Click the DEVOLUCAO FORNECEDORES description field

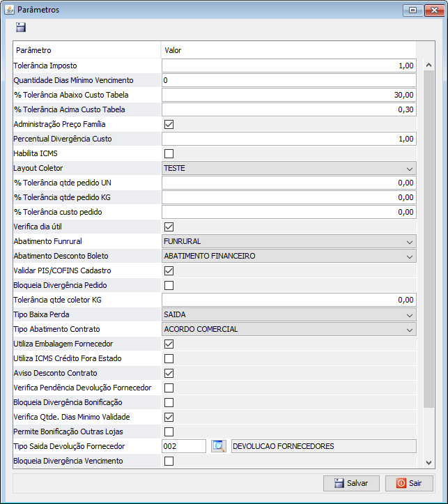(x=324, y=446)
